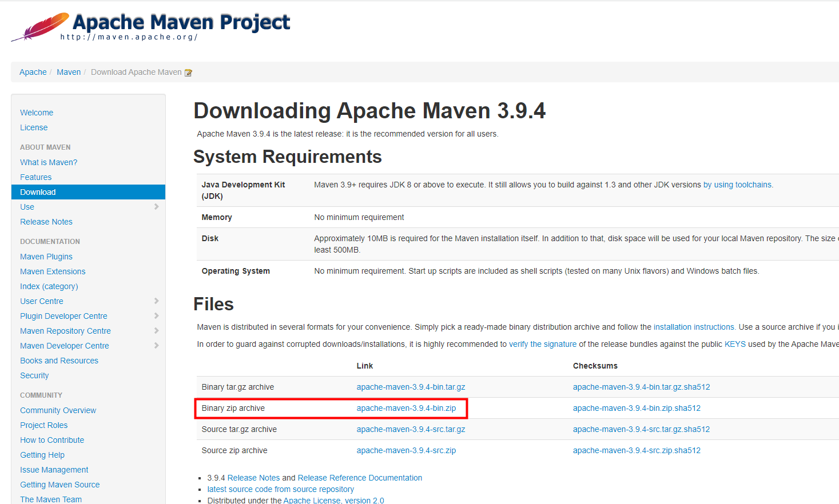Viewport: 839px width, 504px height.
Task: Open the 'verify the signature' link
Action: click(543, 344)
